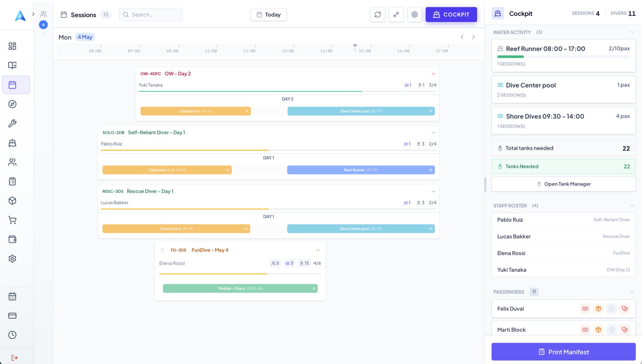Open the clipboard icon in sidebar

pyautogui.click(x=12, y=181)
